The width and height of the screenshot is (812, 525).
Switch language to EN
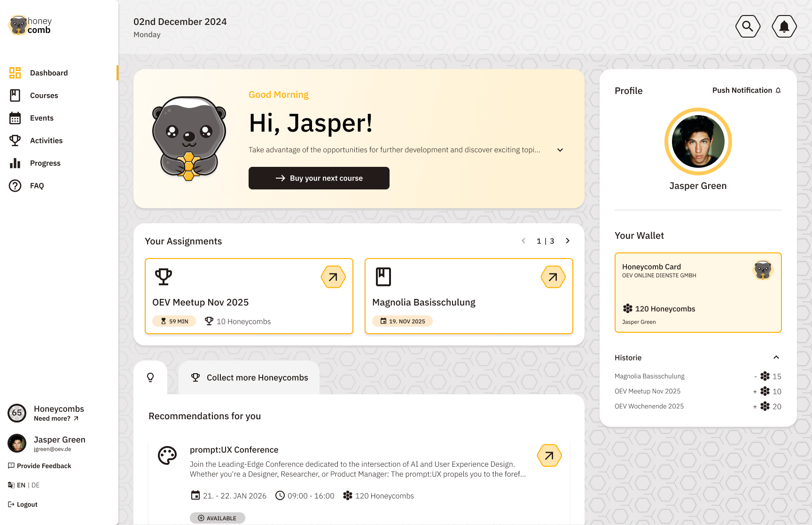(x=21, y=485)
